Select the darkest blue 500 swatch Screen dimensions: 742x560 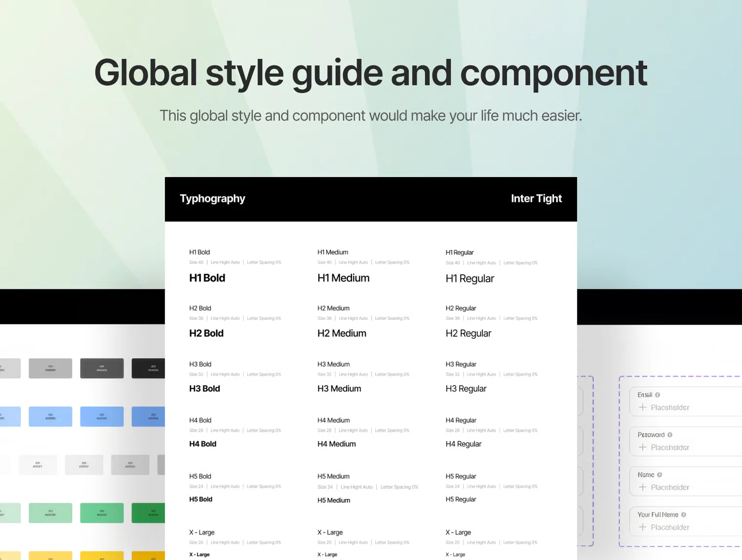click(148, 417)
